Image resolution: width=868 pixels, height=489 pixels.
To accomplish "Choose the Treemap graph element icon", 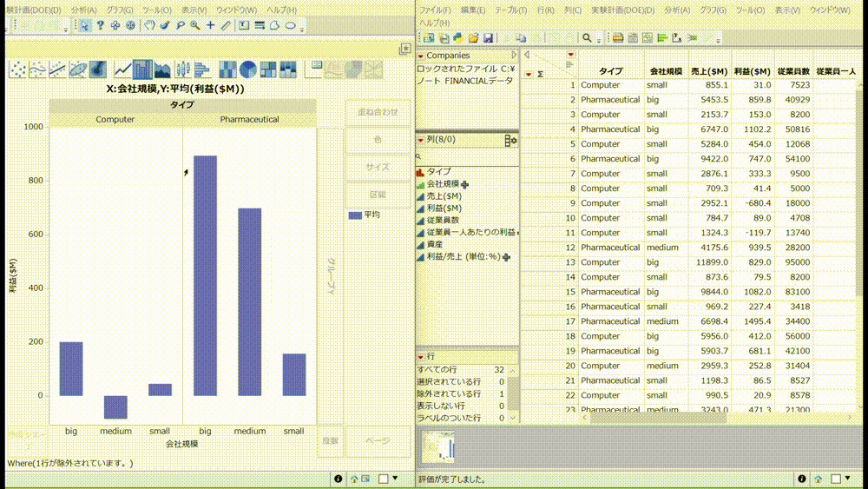I will (268, 69).
